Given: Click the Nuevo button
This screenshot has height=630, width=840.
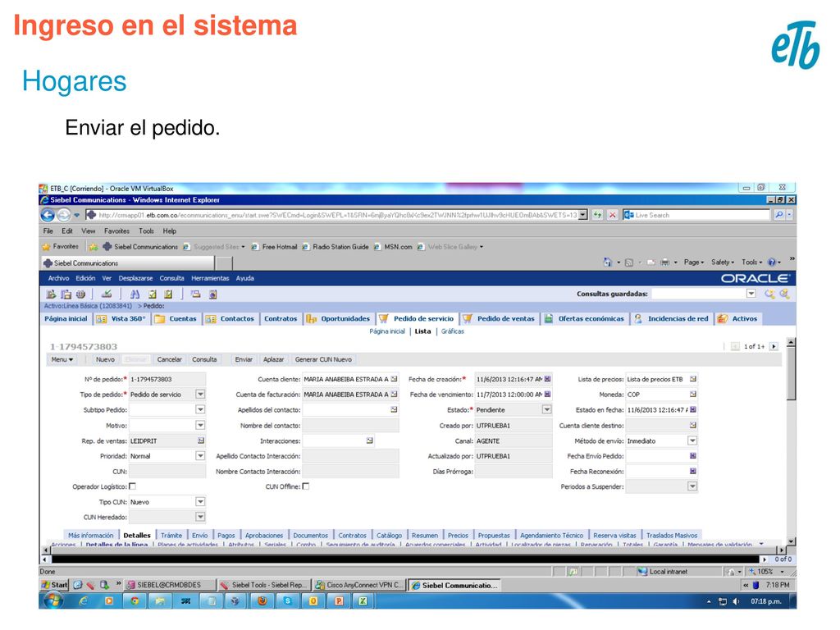Looking at the screenshot, I should [105, 359].
